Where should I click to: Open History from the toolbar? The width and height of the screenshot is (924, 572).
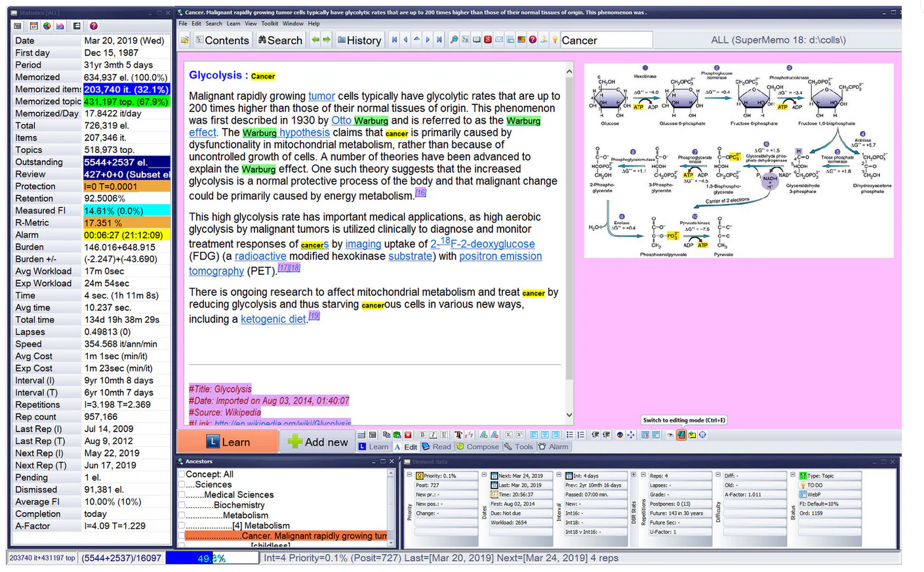(359, 40)
